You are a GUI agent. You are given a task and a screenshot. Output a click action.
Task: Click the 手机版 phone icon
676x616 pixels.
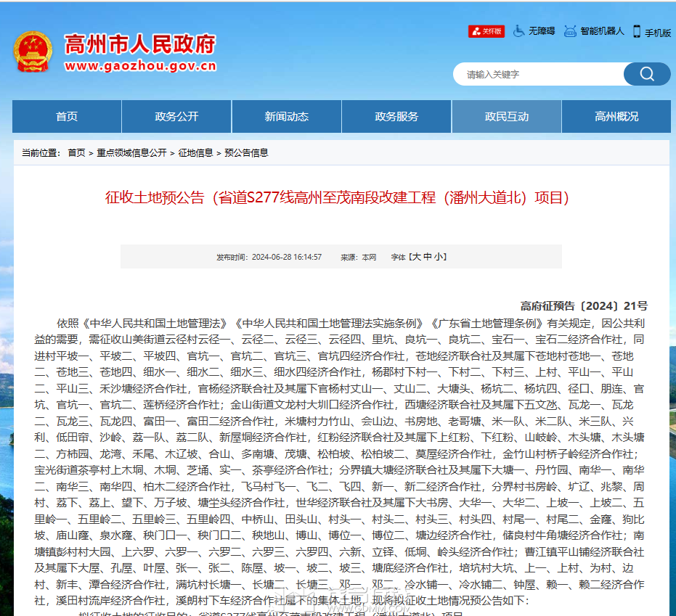(636, 31)
